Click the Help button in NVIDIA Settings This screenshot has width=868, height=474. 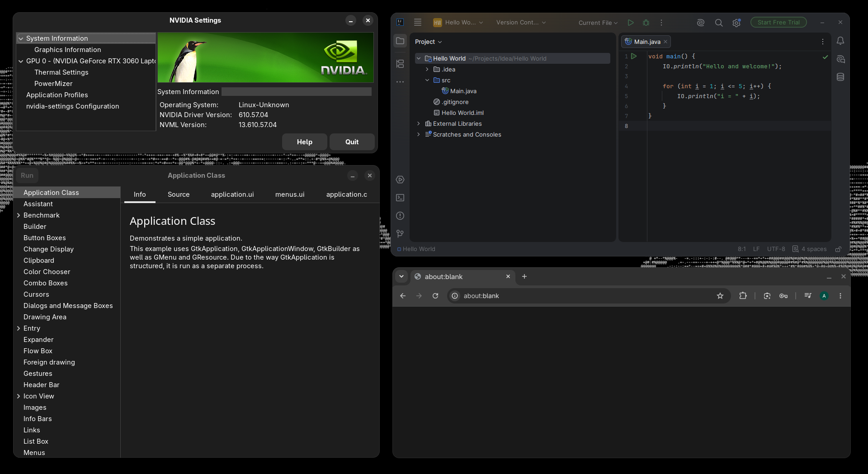point(305,142)
